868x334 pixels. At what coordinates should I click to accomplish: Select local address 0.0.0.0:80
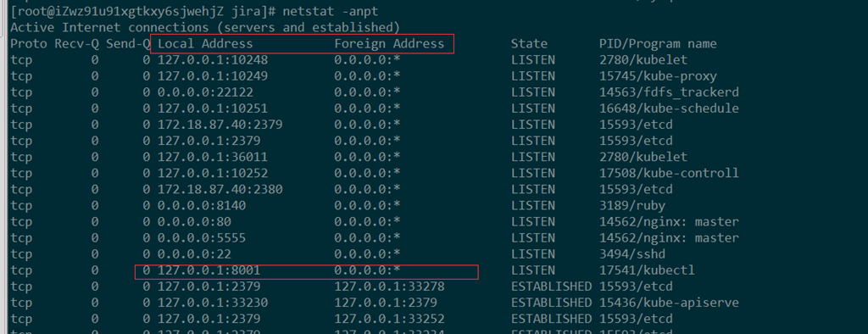(x=194, y=222)
